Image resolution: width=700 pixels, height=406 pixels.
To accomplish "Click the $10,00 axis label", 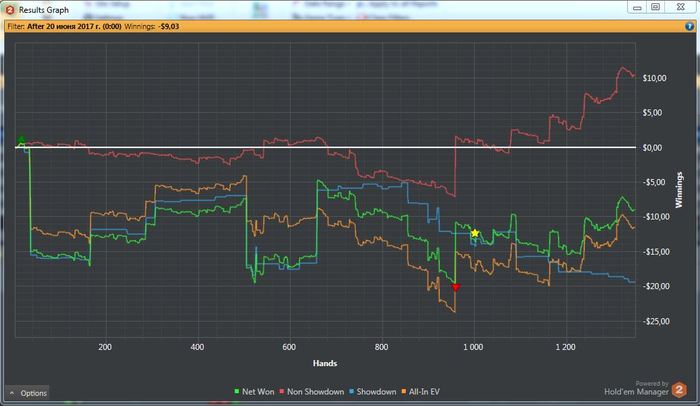I will click(654, 78).
